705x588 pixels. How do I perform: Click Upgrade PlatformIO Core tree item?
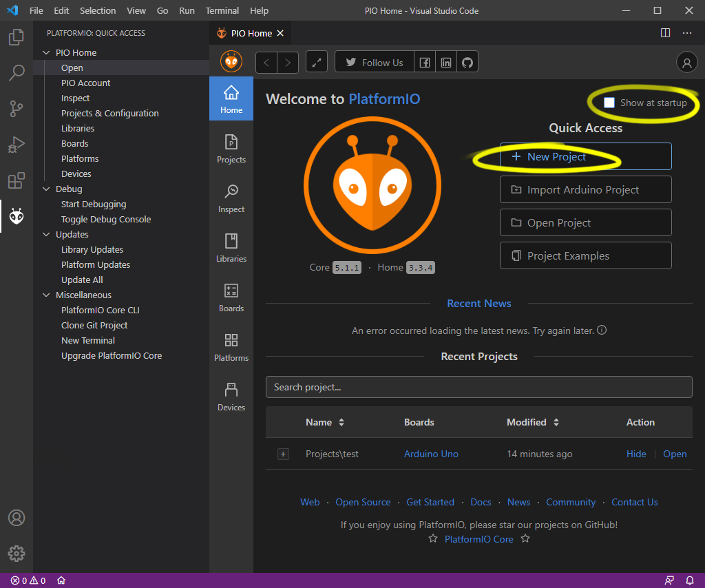[112, 355]
